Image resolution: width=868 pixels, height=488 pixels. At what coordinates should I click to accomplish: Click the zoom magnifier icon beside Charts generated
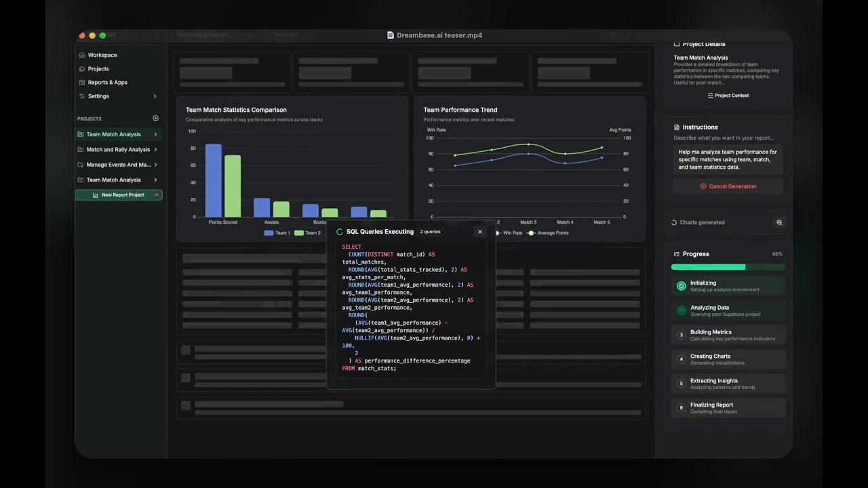[779, 222]
